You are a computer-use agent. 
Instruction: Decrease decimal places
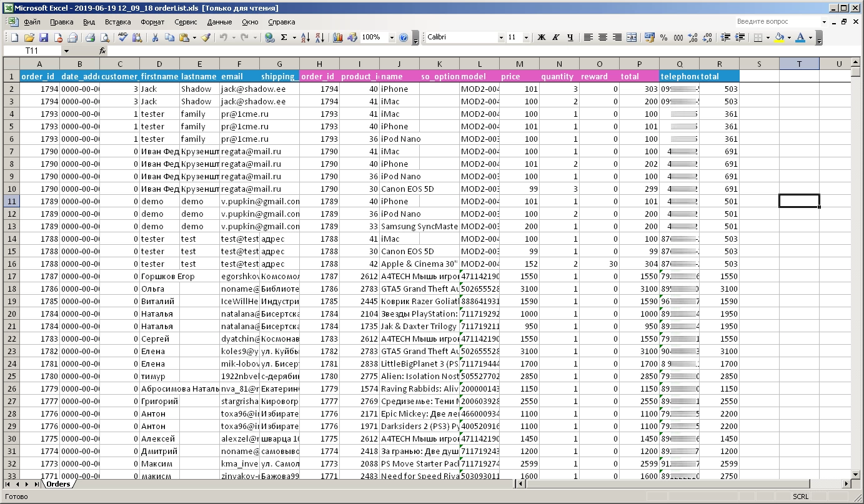coord(707,37)
